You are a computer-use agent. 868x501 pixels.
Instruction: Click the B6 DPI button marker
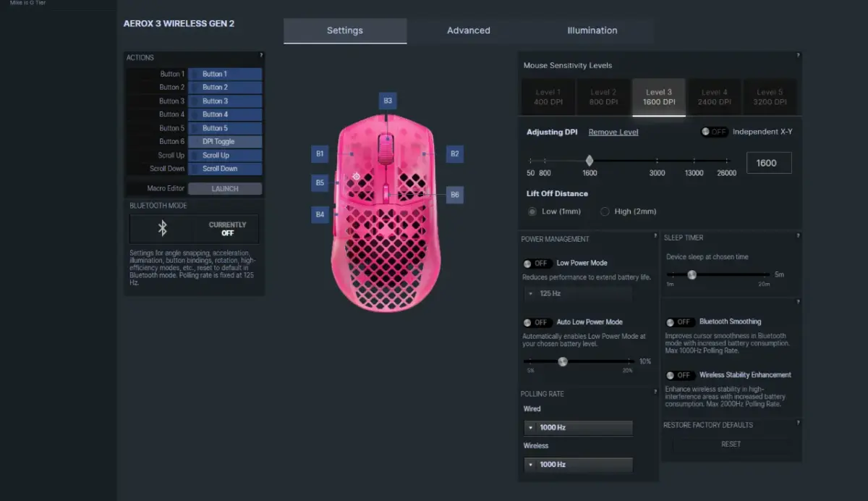click(454, 195)
